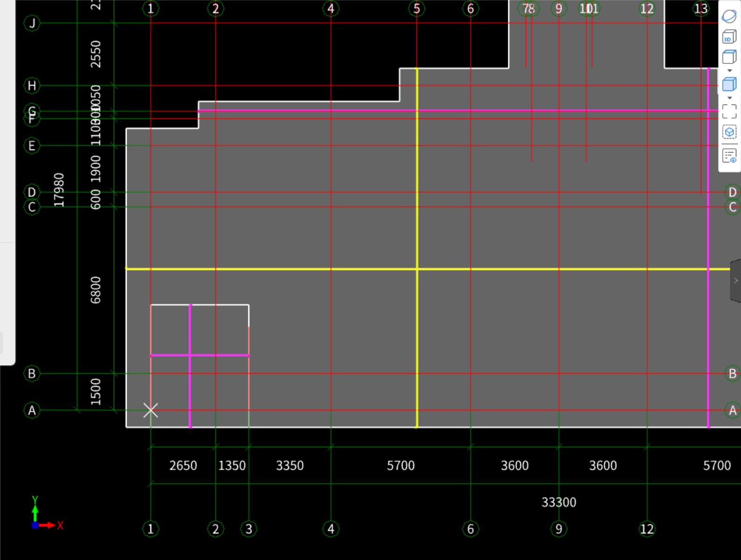Select the E axis bubble
The image size is (741, 560).
click(32, 146)
